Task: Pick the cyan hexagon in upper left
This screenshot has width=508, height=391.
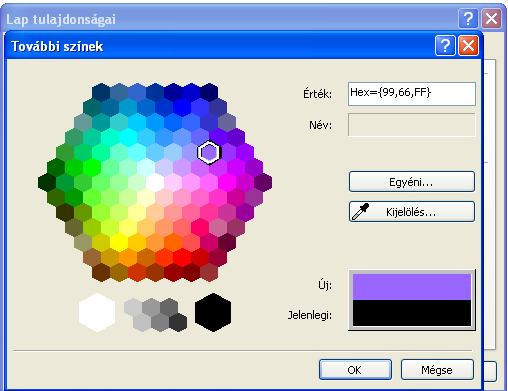Action: 128,137
